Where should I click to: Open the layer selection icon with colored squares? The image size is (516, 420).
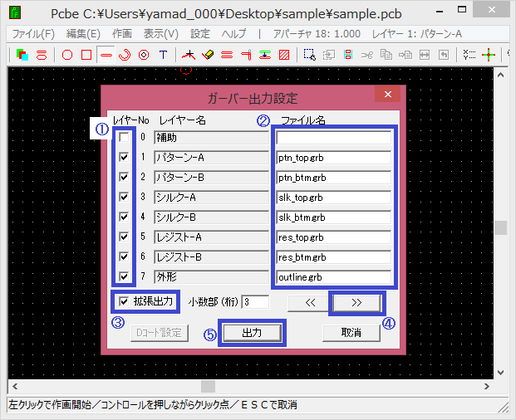22,55
